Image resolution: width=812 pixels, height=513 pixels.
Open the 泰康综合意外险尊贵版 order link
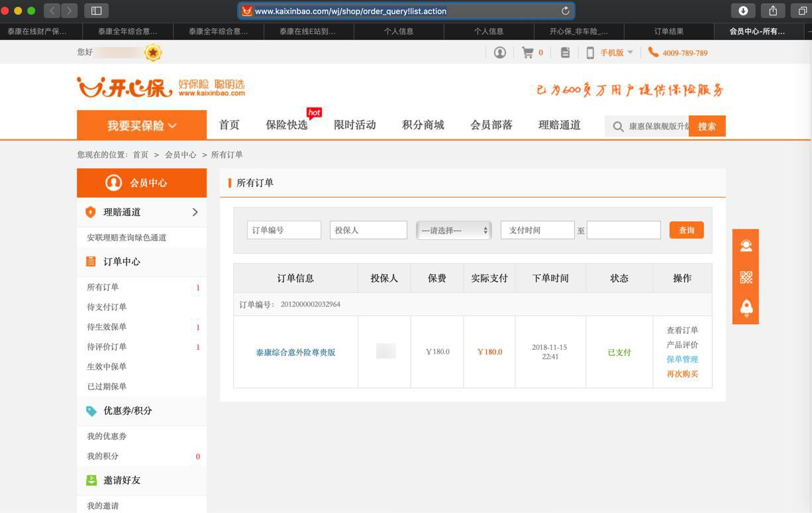pyautogui.click(x=295, y=353)
